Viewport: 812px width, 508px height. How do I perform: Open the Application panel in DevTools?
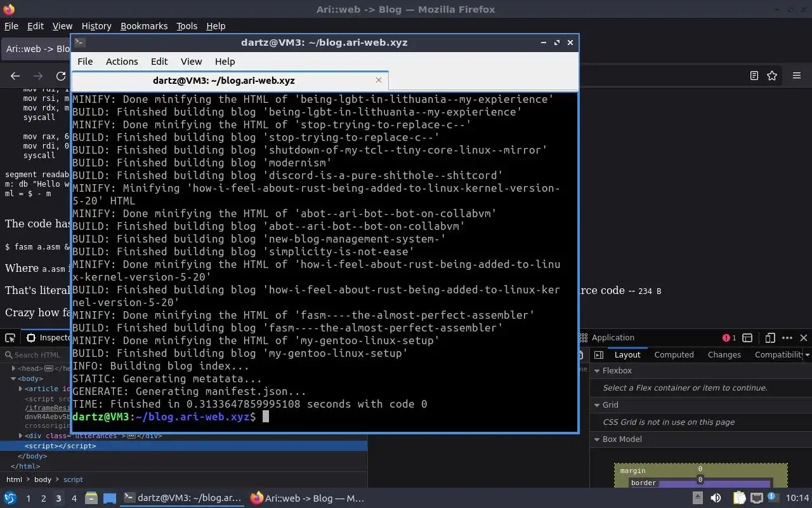click(607, 338)
